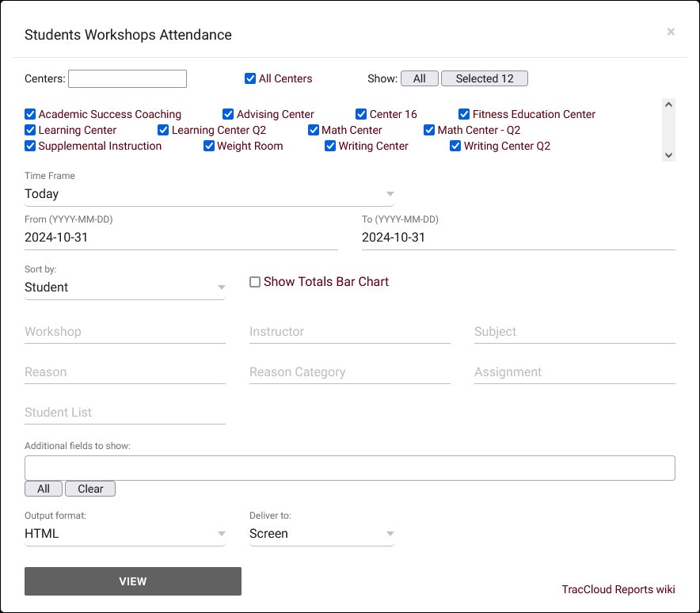
Task: Expand the Sort by dropdown
Action: pos(125,287)
